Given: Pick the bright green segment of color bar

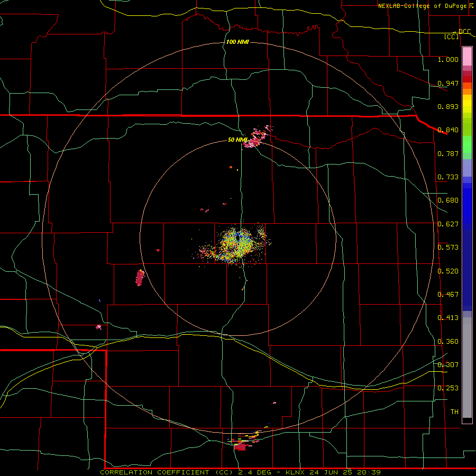Looking at the screenshot, I should [x=467, y=144].
